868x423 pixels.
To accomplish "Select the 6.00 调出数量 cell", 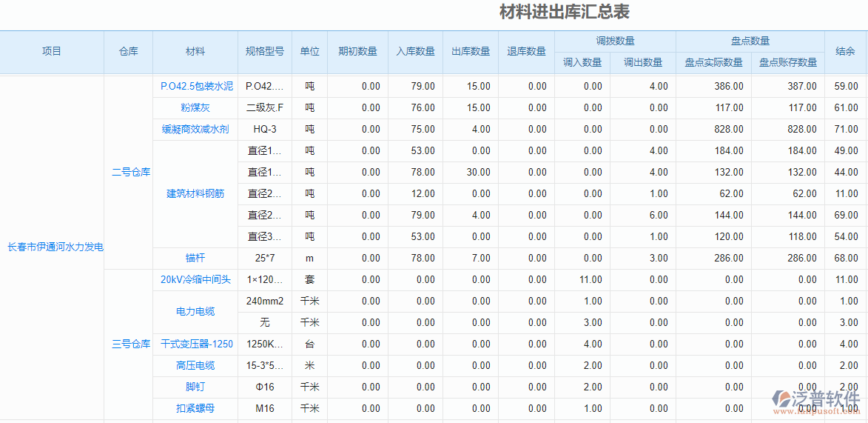I will (x=643, y=215).
